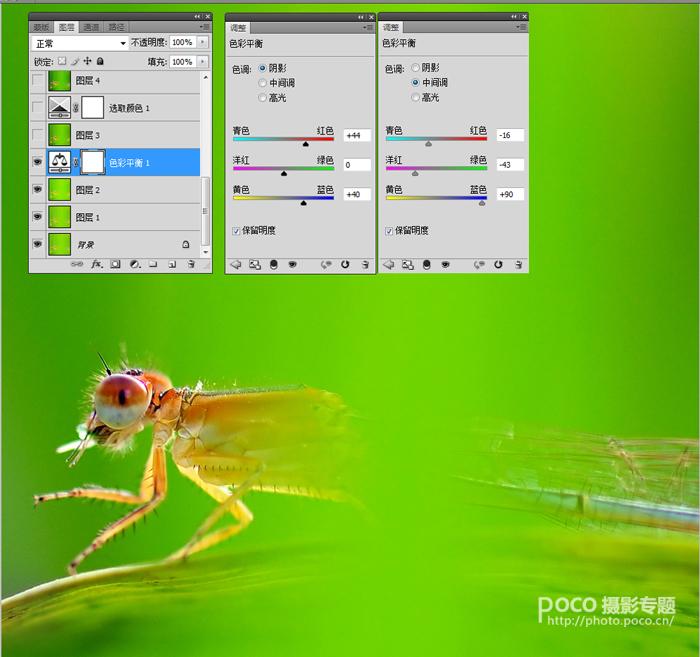Viewport: 700px width, 657px height.
Task: Clip to layer icon in Midtones panel
Action: (x=427, y=265)
